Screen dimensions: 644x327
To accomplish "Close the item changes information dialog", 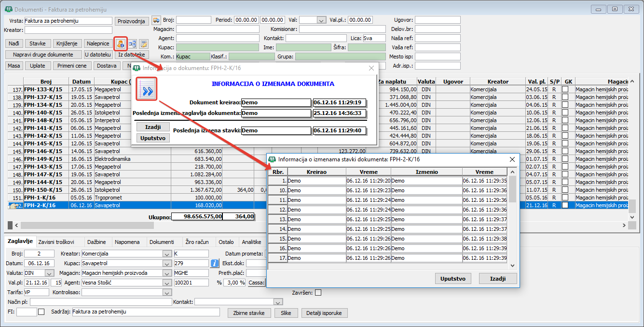I will [512, 159].
